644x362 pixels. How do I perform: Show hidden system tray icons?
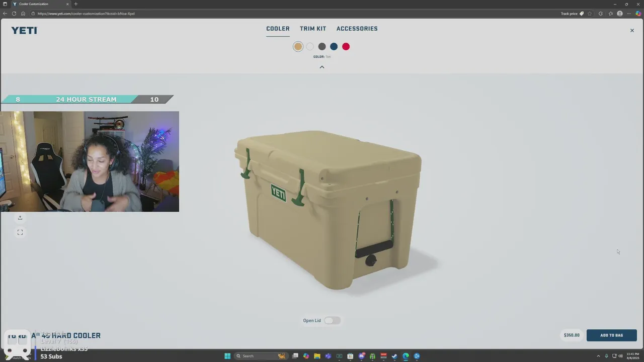(x=598, y=356)
